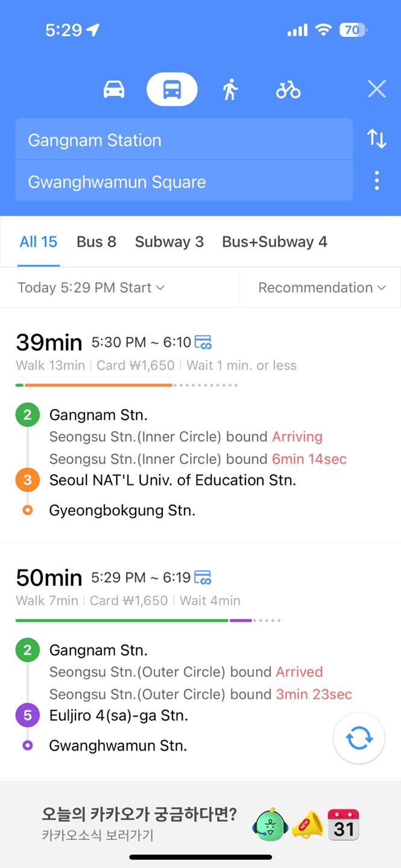This screenshot has width=401, height=868.
Task: Switch to bicycle directions icon
Action: 288,90
